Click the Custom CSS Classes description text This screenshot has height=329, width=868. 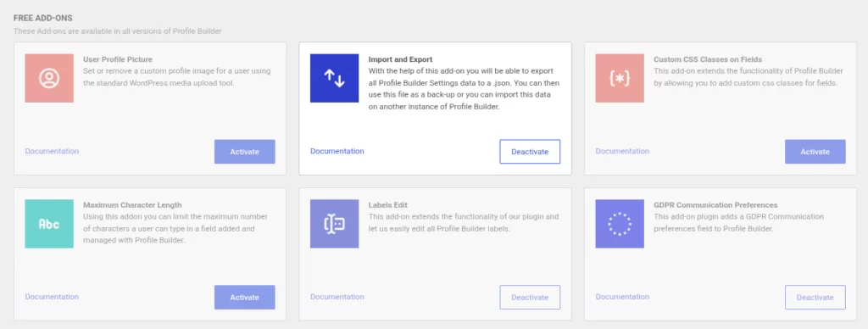pyautogui.click(x=748, y=77)
